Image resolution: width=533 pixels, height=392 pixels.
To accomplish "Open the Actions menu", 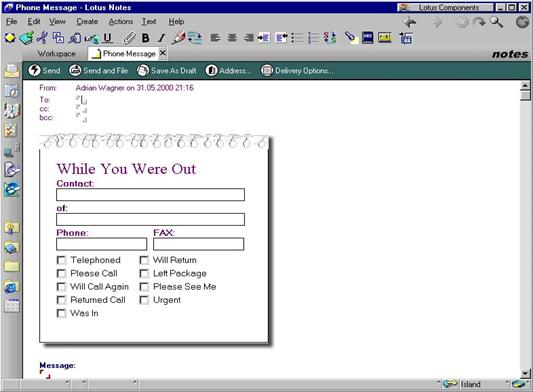I will tap(121, 21).
